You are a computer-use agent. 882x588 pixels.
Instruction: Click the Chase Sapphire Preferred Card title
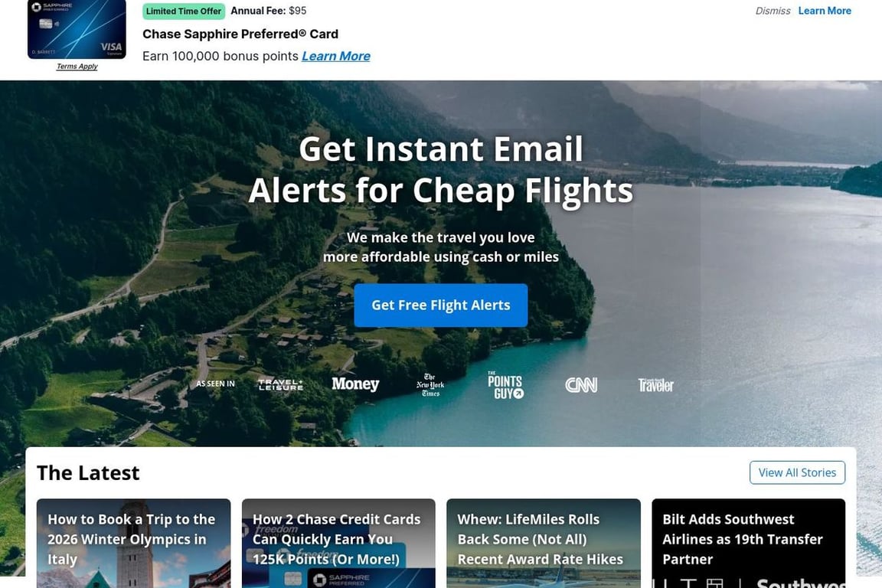pyautogui.click(x=240, y=34)
